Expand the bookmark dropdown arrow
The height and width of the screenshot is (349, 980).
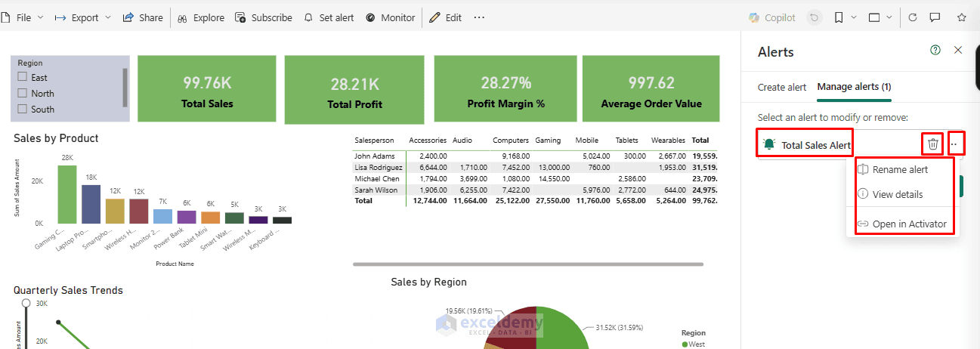[x=854, y=17]
